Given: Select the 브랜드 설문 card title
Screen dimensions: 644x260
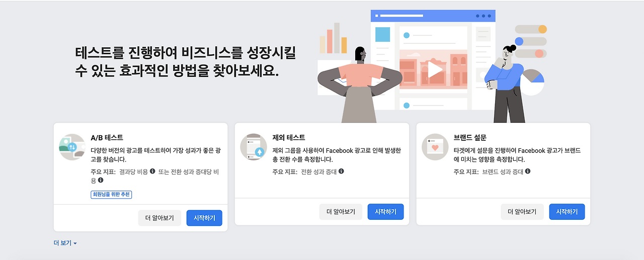Looking at the screenshot, I should point(470,138).
